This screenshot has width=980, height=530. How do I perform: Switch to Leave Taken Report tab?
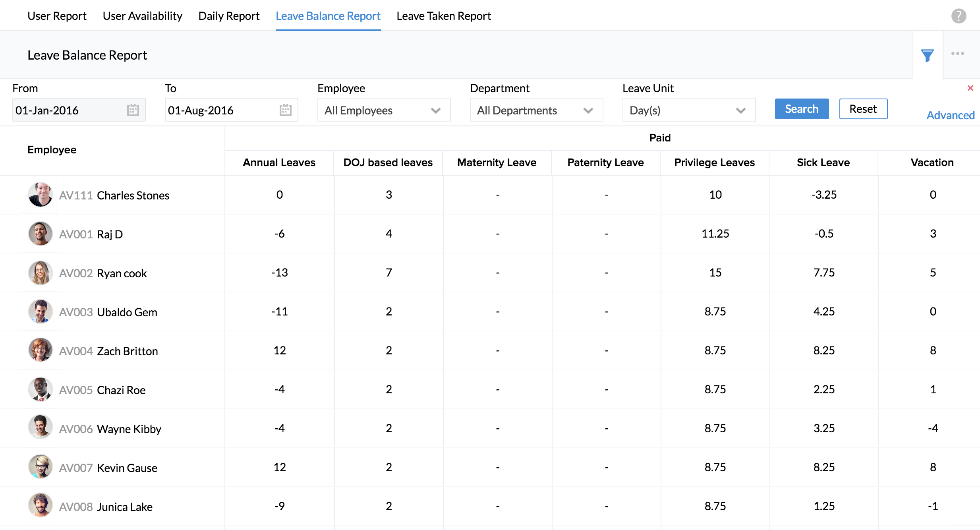[x=444, y=16]
